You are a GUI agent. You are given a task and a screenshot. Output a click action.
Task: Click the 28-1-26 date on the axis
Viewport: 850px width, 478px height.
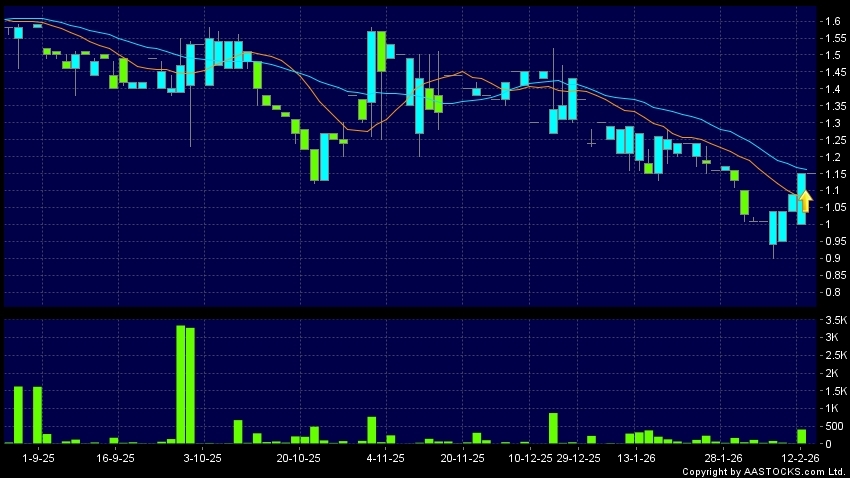pyautogui.click(x=724, y=457)
